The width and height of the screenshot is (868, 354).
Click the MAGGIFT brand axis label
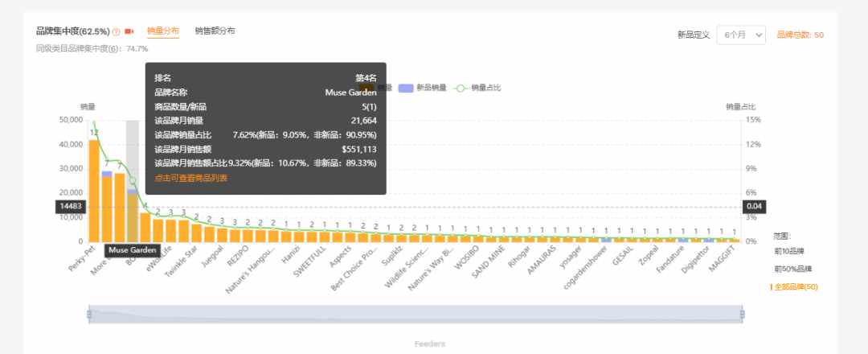[x=721, y=261]
